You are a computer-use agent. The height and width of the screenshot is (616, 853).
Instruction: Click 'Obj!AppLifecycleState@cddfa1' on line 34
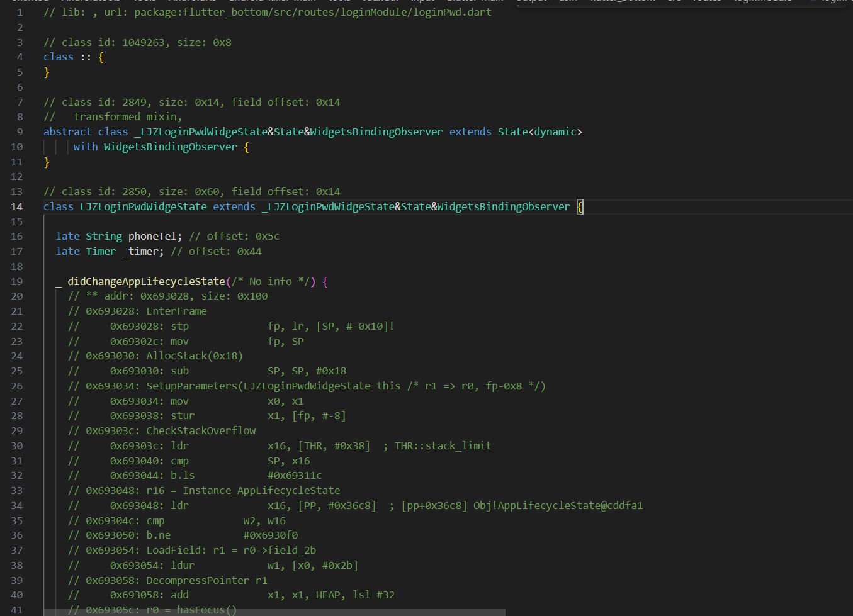tap(558, 505)
